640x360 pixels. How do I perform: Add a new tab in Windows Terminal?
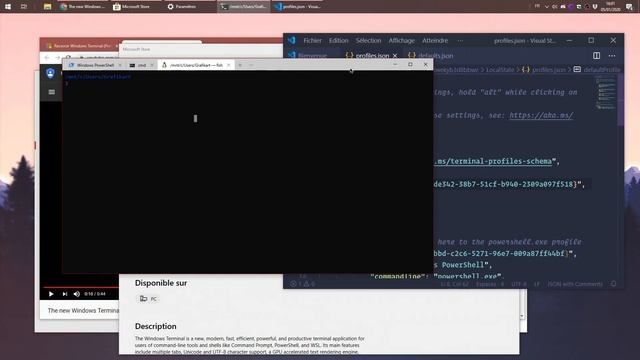pos(240,65)
